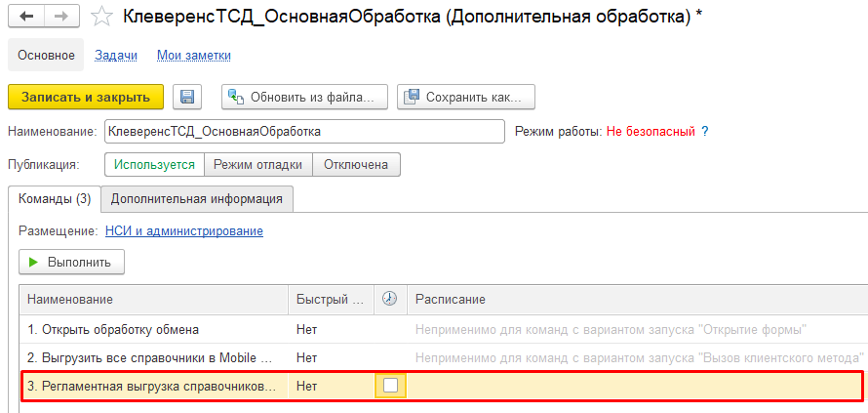The image size is (868, 413).
Task: Click the Расписание column header
Action: (x=638, y=300)
